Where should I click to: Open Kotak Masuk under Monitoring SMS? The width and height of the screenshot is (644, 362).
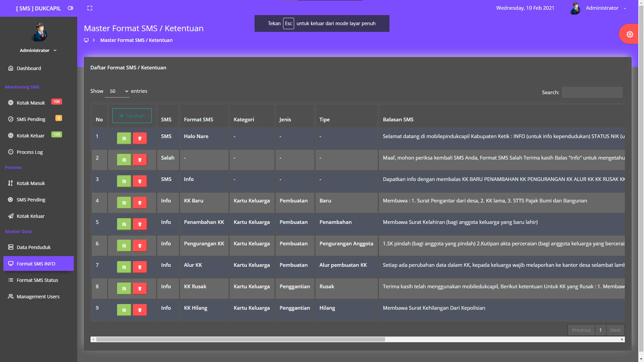click(x=31, y=103)
